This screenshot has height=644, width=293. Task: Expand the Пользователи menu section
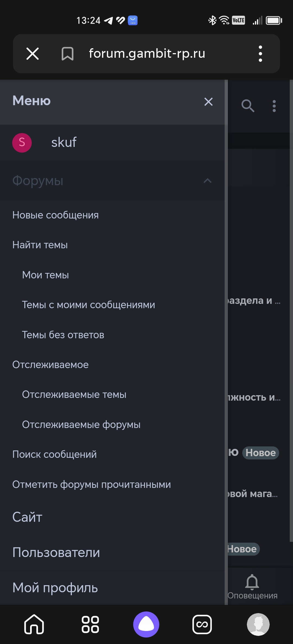pos(56,552)
